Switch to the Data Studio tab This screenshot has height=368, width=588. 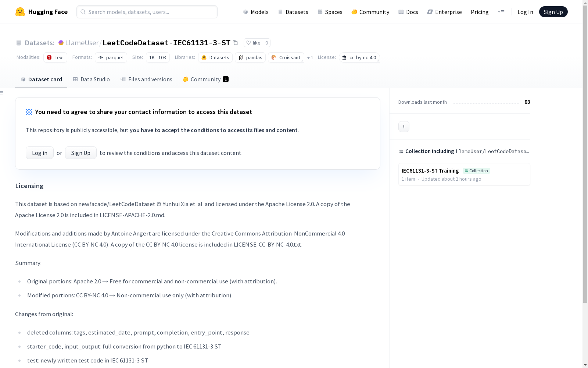coord(91,79)
